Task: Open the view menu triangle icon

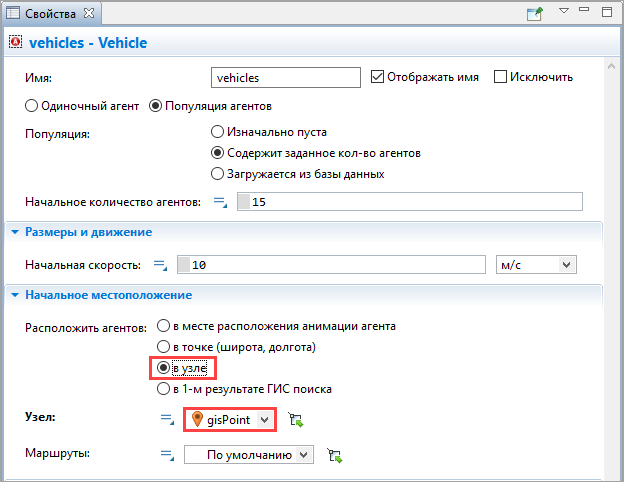Action: pos(564,11)
